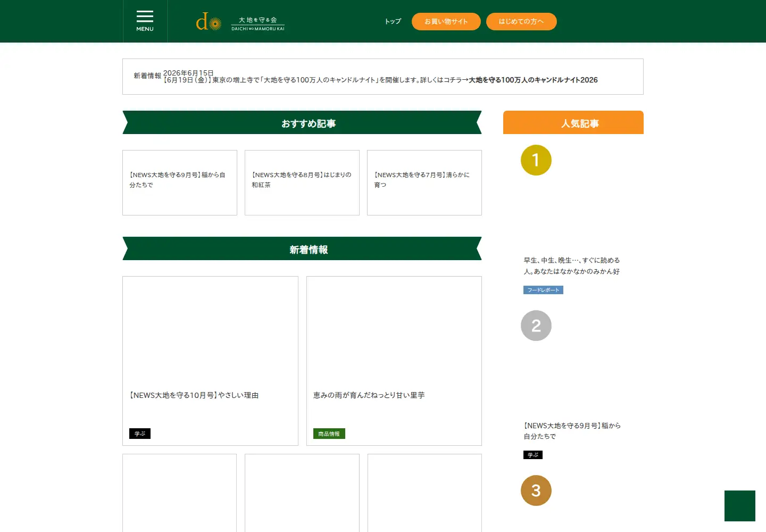Open the お買い物サイト shopping site button

[446, 22]
